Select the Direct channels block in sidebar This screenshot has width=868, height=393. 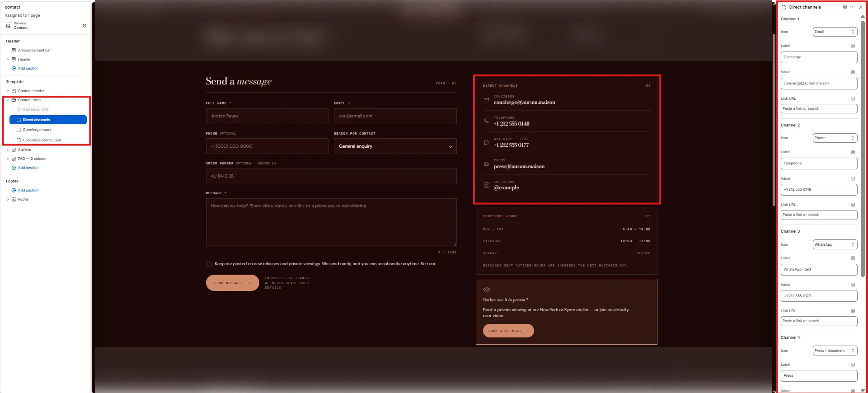coord(48,120)
